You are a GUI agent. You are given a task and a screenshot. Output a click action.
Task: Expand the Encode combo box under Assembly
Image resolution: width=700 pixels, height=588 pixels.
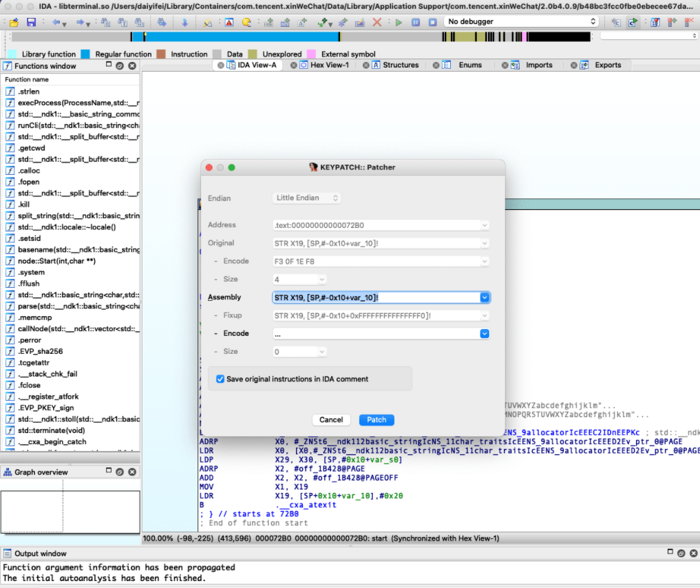(x=485, y=333)
